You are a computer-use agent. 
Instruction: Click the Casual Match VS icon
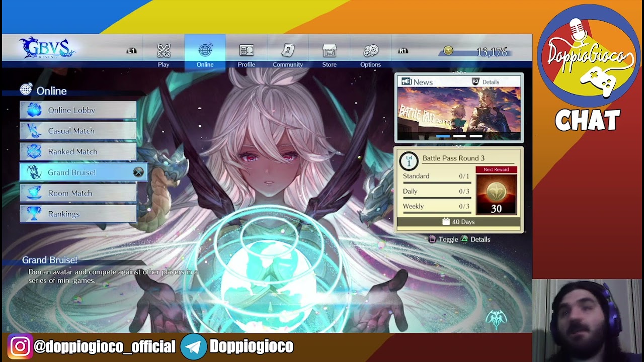click(x=34, y=131)
